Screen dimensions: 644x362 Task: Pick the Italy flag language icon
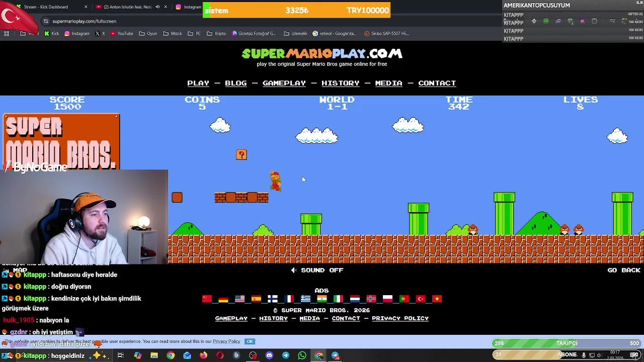click(x=338, y=299)
